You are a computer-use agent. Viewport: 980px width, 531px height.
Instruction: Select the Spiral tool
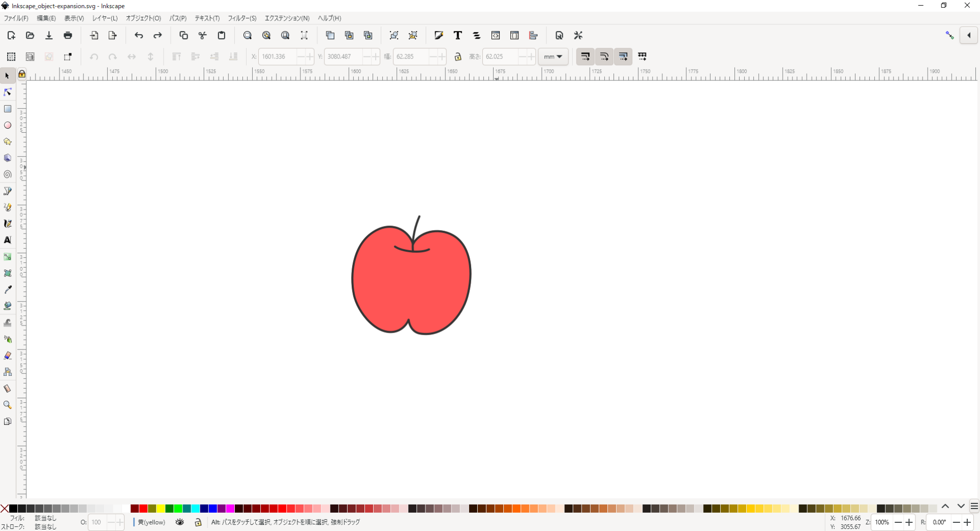point(8,174)
